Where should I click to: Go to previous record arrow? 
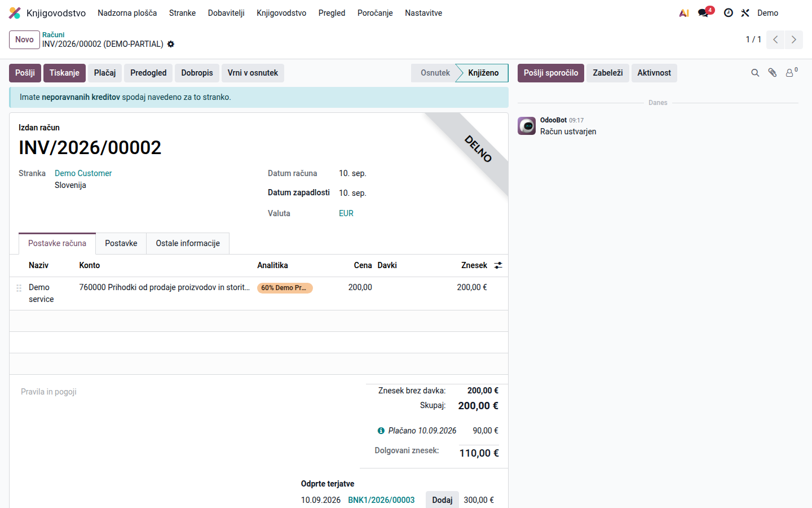click(775, 40)
